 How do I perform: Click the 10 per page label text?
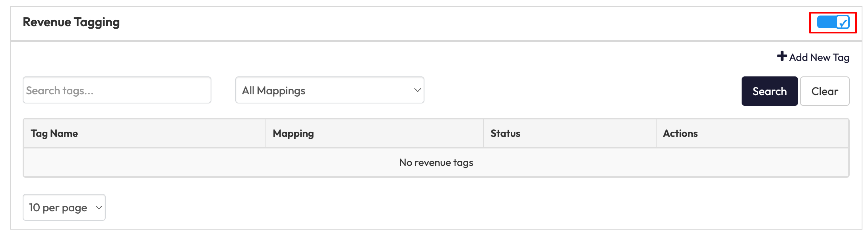coord(58,208)
